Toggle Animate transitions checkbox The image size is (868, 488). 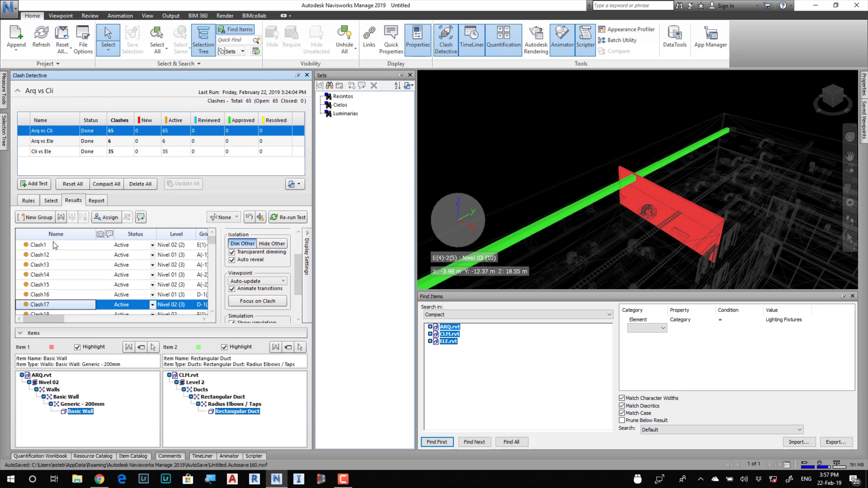click(232, 289)
